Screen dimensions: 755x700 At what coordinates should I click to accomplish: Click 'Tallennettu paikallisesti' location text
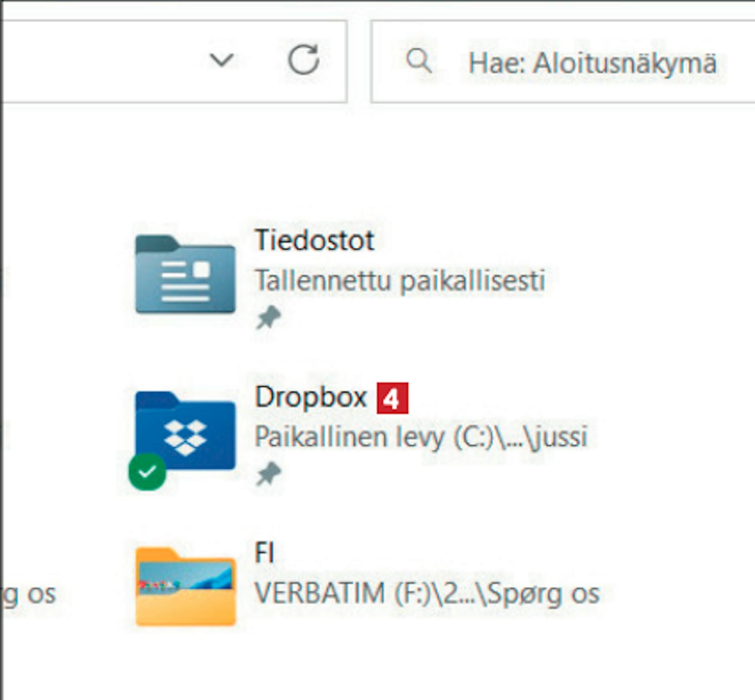[x=400, y=281]
